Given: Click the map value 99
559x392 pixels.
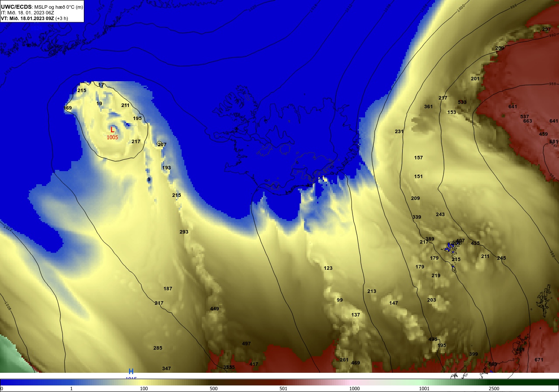Looking at the screenshot, I should 340,300.
